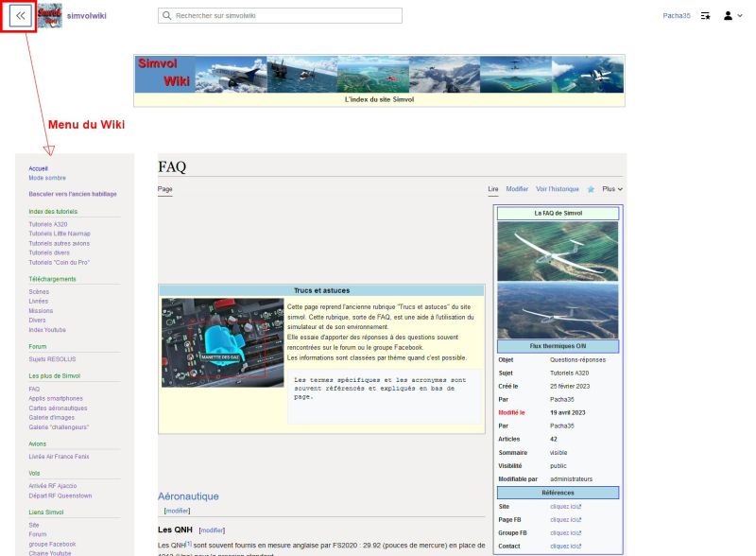Open Divers link under Téléchargements
This screenshot has height=556, width=756.
pos(37,321)
